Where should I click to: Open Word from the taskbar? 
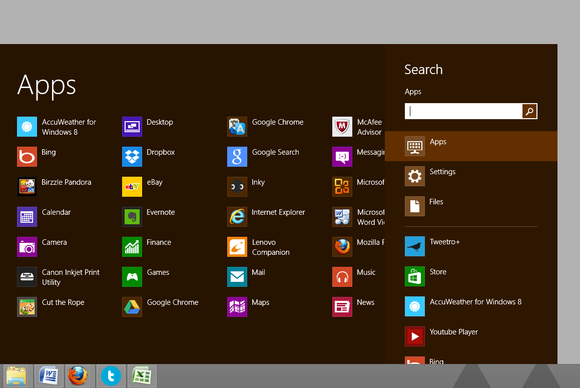pyautogui.click(x=48, y=376)
